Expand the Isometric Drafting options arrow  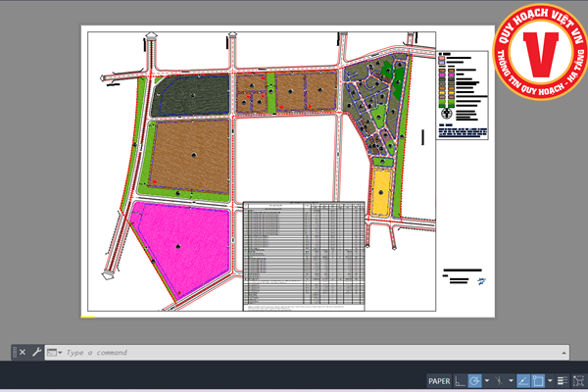click(x=511, y=380)
